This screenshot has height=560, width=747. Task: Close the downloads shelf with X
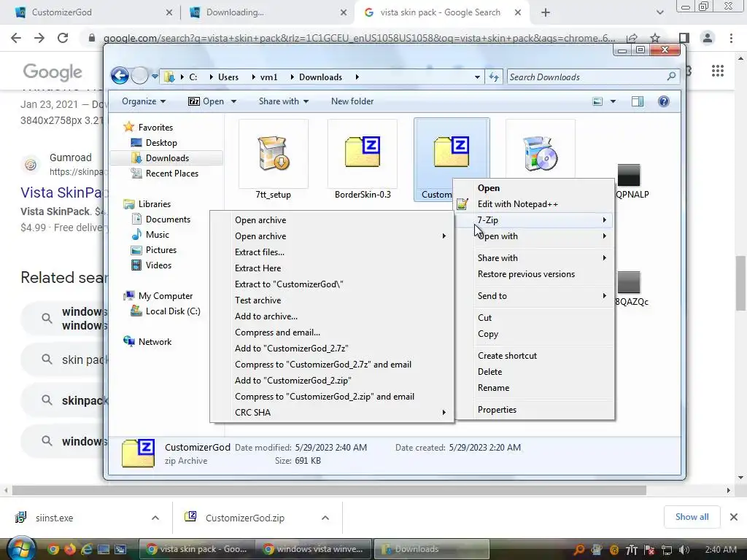734,517
